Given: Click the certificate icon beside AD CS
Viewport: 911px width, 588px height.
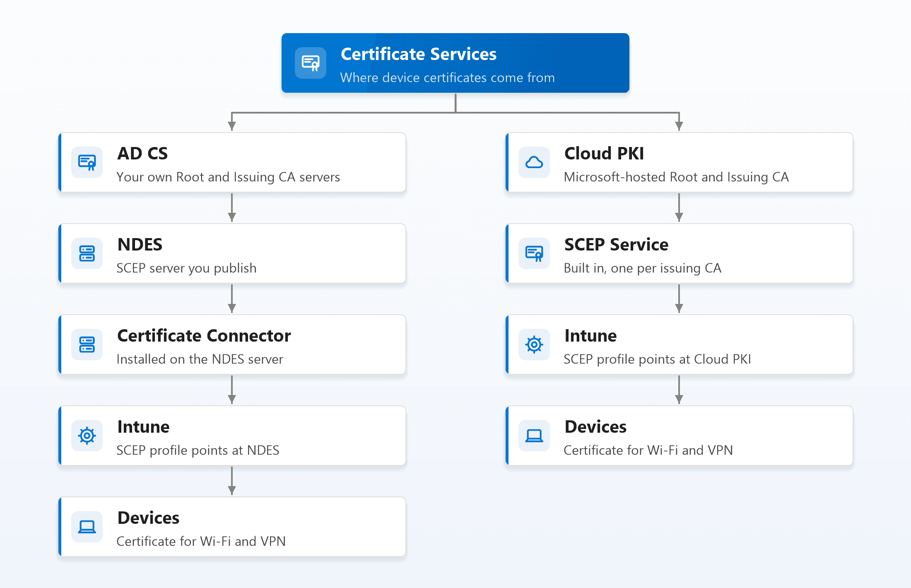Looking at the screenshot, I should (x=87, y=162).
